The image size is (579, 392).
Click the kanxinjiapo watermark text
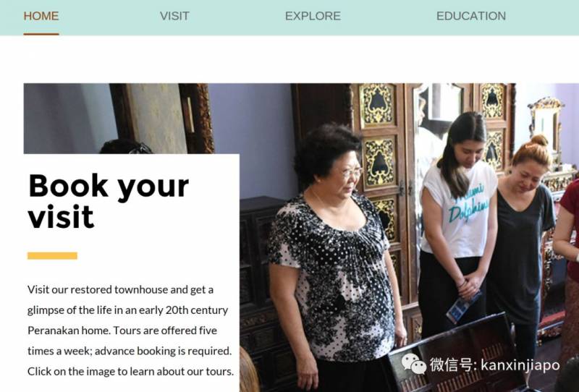pyautogui.click(x=520, y=365)
